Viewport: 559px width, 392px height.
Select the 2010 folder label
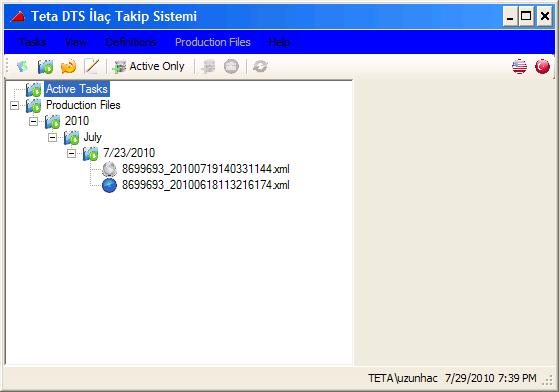pos(77,121)
